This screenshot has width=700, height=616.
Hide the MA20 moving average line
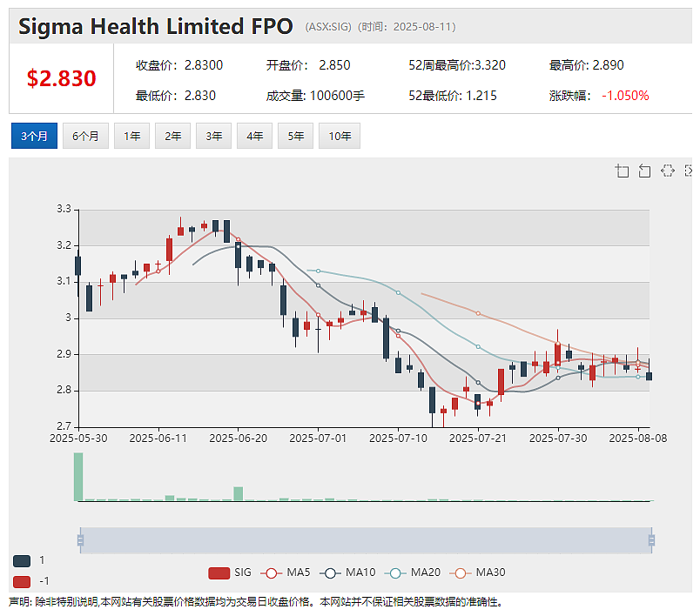pyautogui.click(x=413, y=572)
